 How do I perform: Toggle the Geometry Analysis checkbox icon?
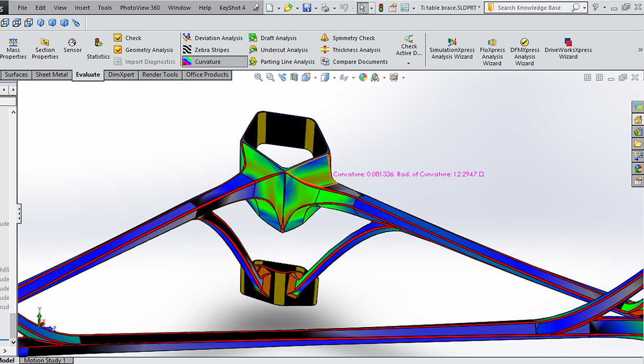(118, 50)
